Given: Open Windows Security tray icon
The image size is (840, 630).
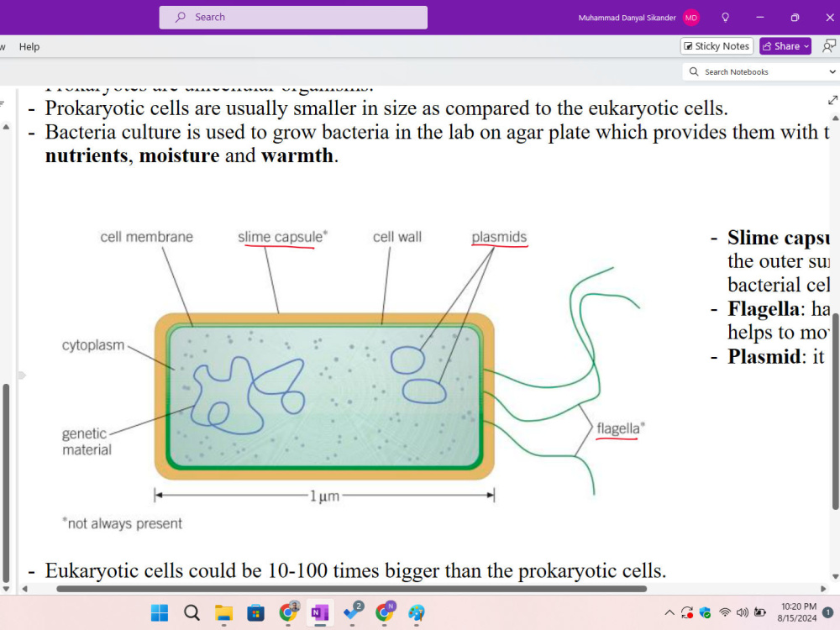Looking at the screenshot, I should coord(705,612).
